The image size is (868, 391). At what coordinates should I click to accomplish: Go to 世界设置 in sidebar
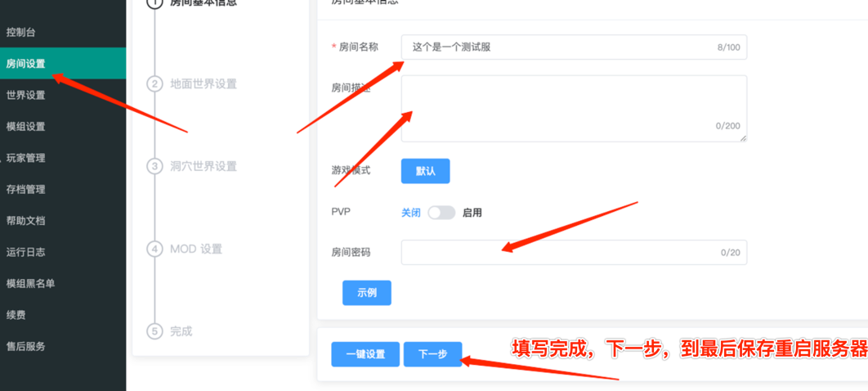coord(26,95)
